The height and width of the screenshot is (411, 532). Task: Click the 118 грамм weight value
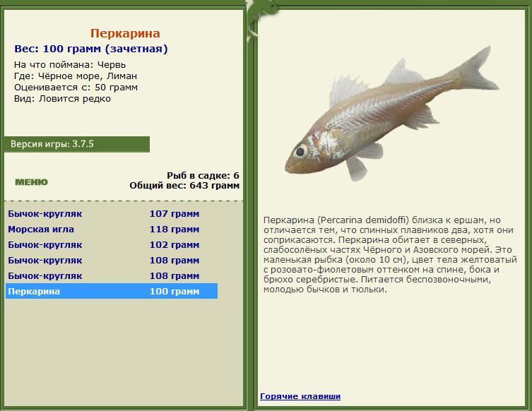click(x=175, y=230)
